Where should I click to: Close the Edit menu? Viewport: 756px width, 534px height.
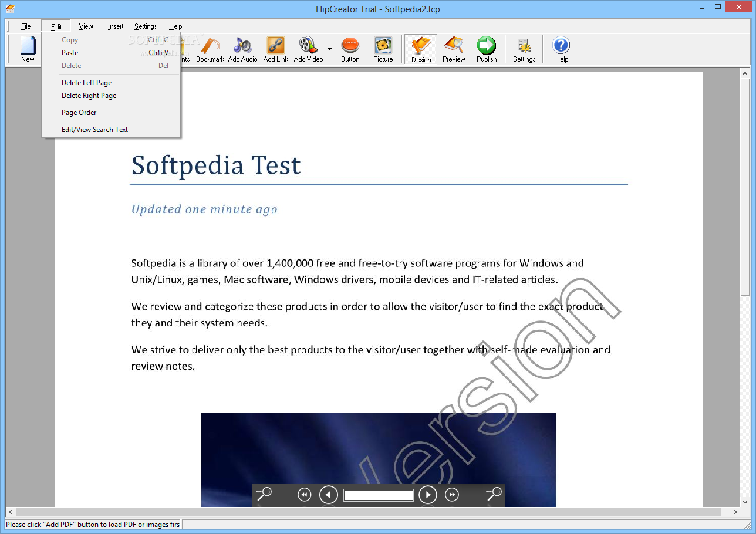coord(56,26)
